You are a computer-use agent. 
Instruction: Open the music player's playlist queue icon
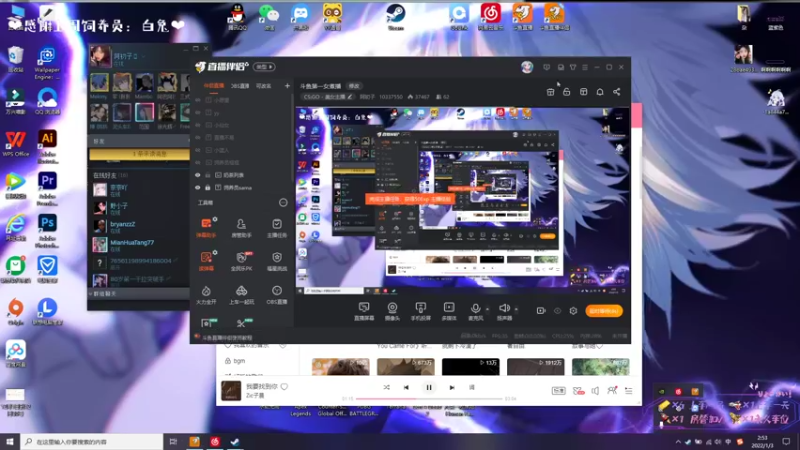coord(629,391)
